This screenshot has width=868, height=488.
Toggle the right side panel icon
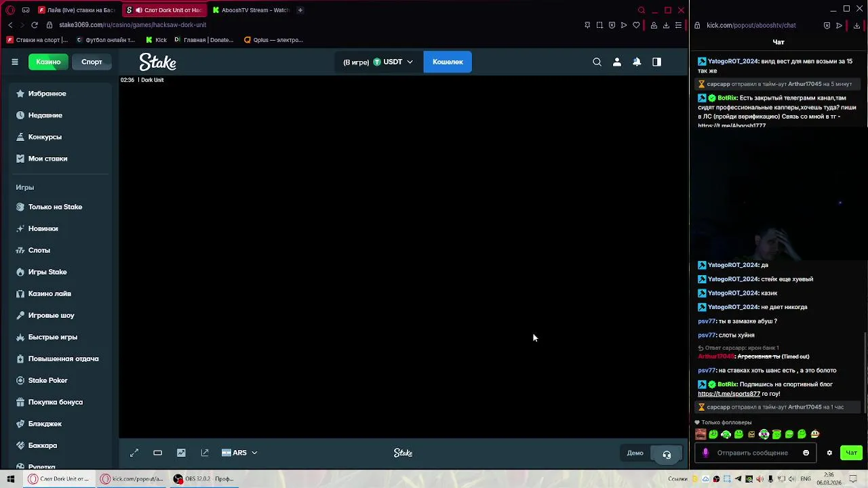(656, 62)
